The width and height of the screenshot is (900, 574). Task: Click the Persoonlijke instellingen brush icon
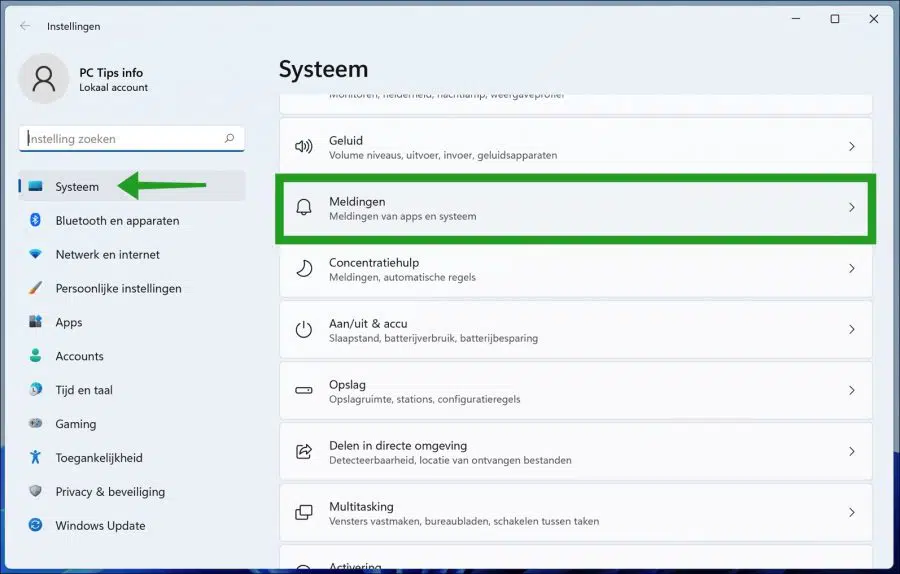36,288
